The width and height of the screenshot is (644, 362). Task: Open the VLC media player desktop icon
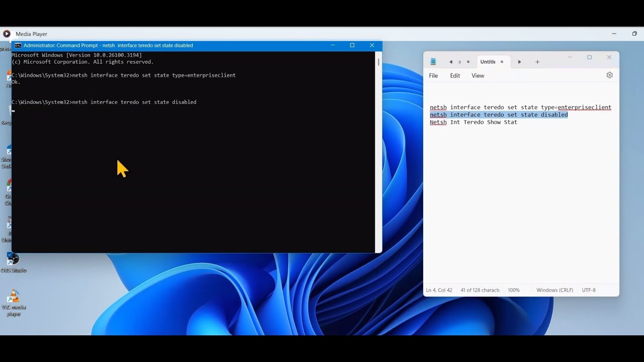coord(14,303)
